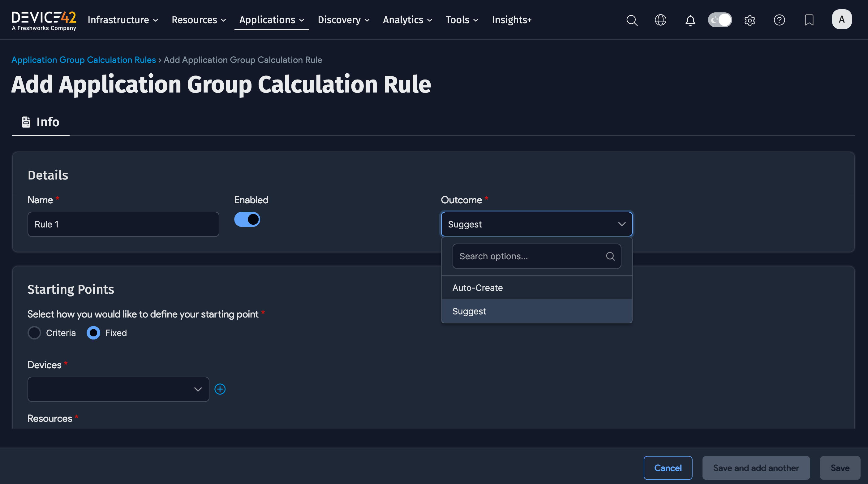Click the user avatar A
This screenshot has width=868, height=484.
point(841,19)
